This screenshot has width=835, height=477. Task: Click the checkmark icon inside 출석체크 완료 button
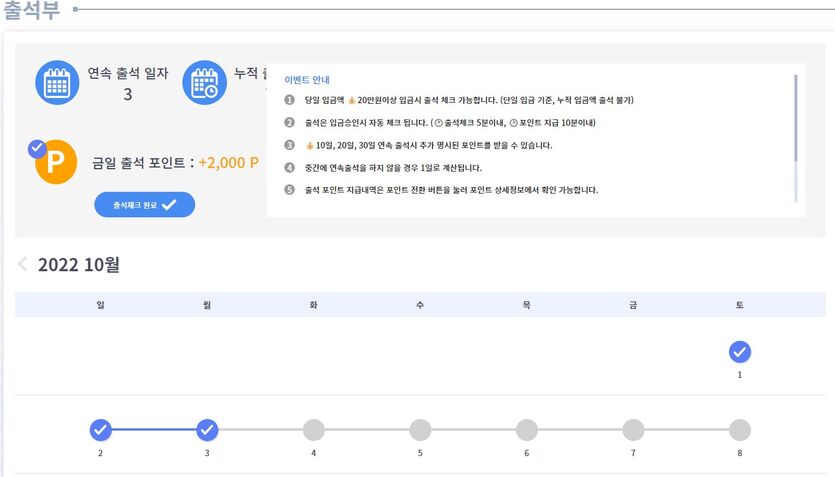169,205
